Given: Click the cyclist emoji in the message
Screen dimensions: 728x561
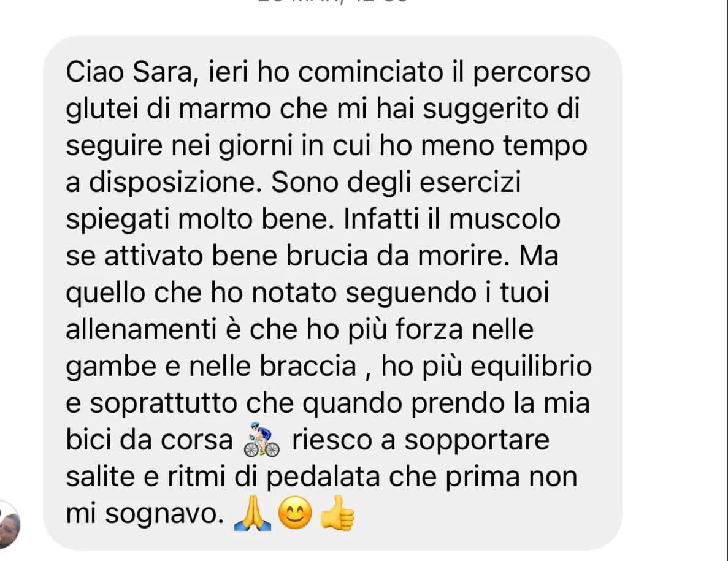Looking at the screenshot, I should pos(262,440).
